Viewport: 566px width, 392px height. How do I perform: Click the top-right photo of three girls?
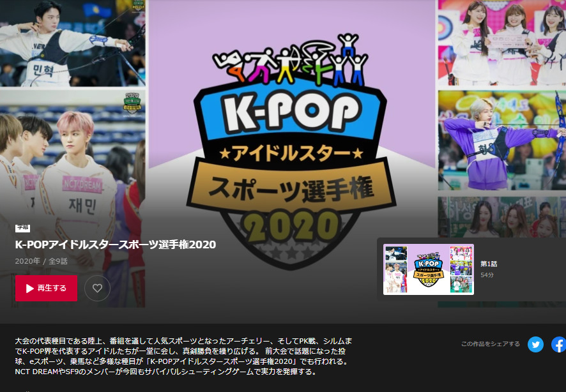tap(501, 42)
